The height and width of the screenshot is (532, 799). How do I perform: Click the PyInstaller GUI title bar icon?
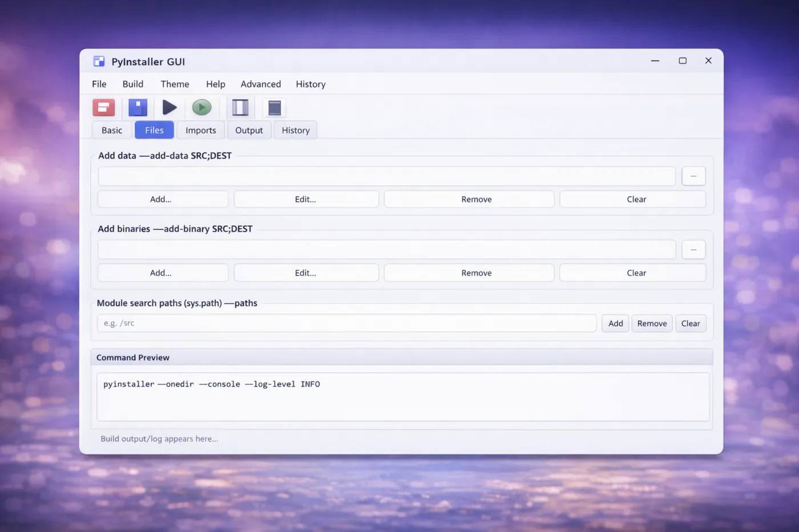coord(98,60)
